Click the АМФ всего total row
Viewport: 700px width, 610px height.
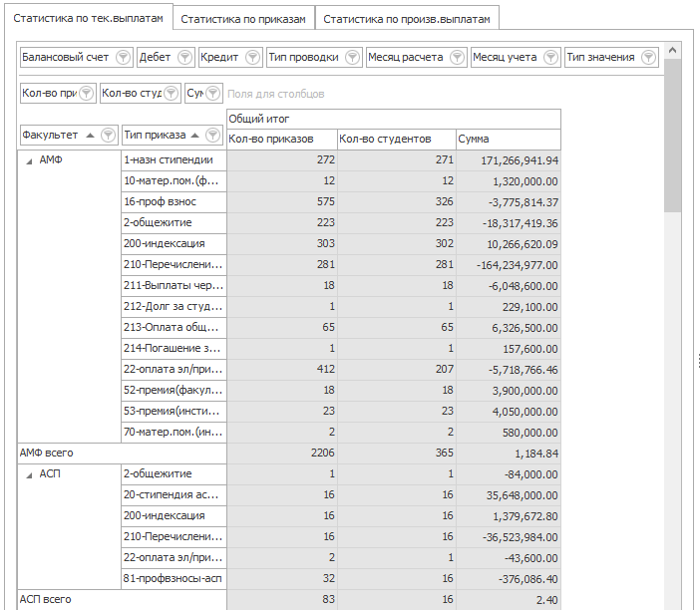click(x=122, y=454)
